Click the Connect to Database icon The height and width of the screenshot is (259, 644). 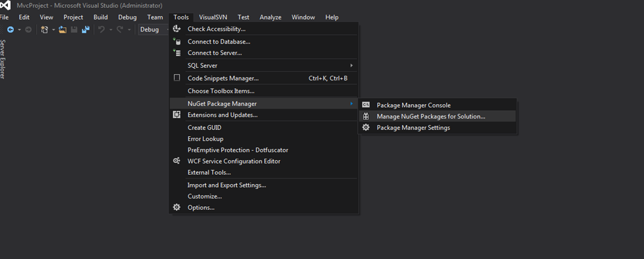coord(177,41)
